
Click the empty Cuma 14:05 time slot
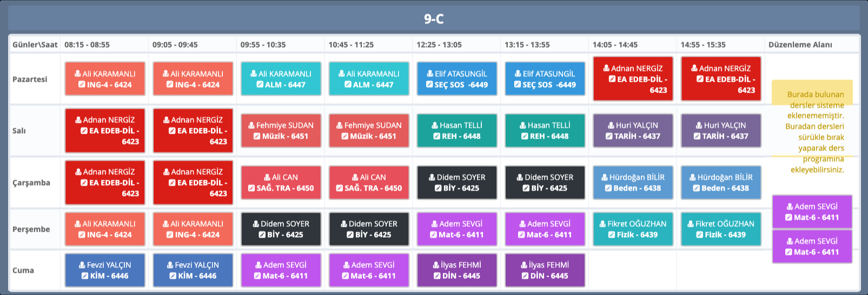pos(632,270)
